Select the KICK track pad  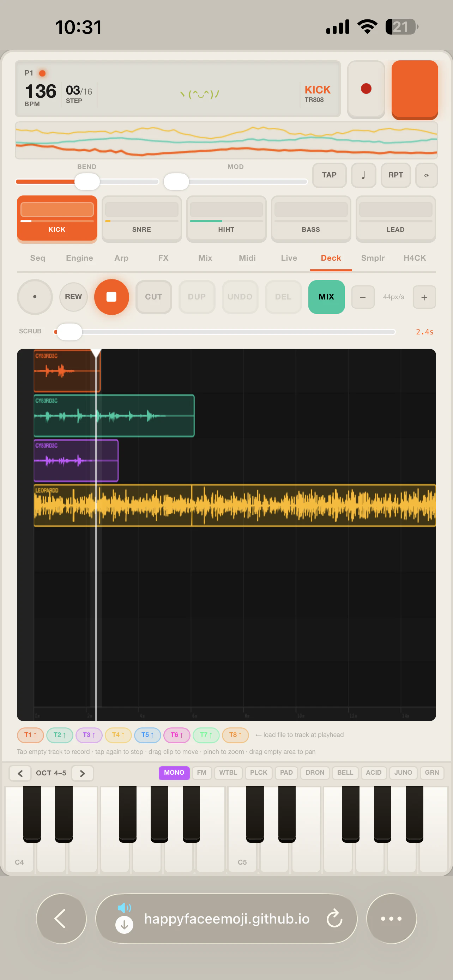tap(57, 219)
